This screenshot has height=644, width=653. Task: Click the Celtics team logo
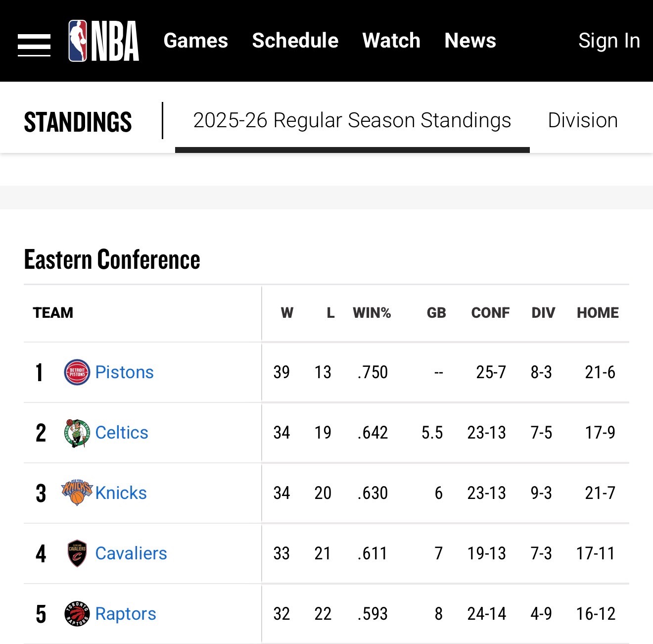point(77,433)
